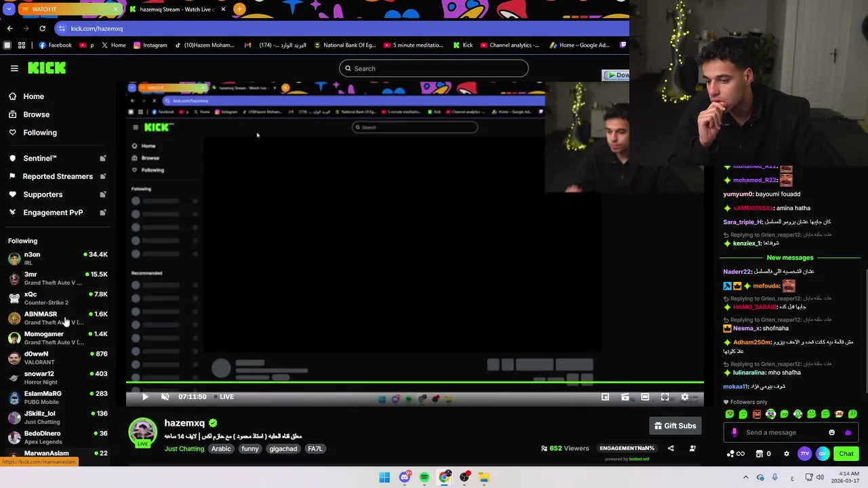Open the Supporters sidebar entry
868x488 pixels.
click(x=43, y=195)
